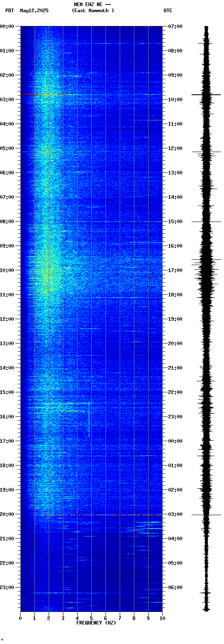Click the 13:00 PDT time label
Viewport: 224px width, 644px height.
pyautogui.click(x=7, y=344)
